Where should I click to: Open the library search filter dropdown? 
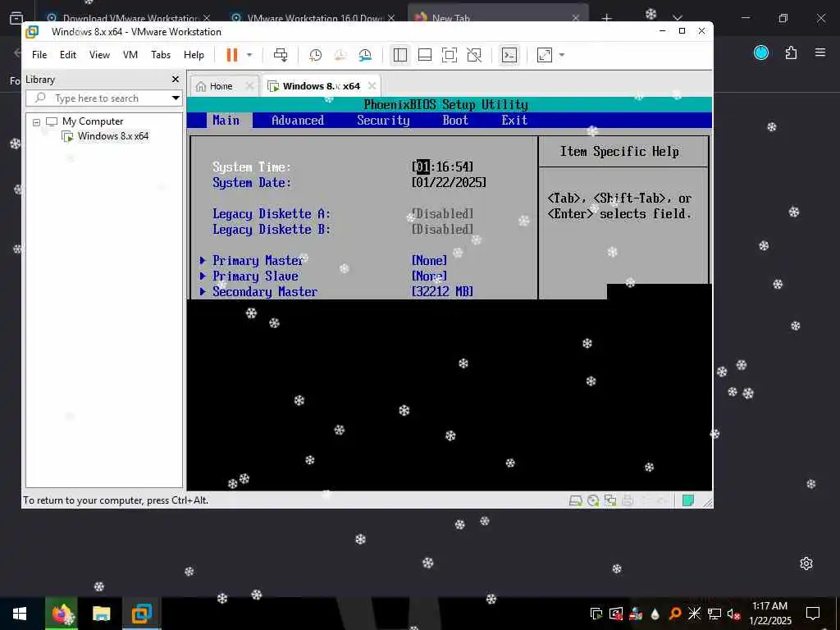coord(176,98)
